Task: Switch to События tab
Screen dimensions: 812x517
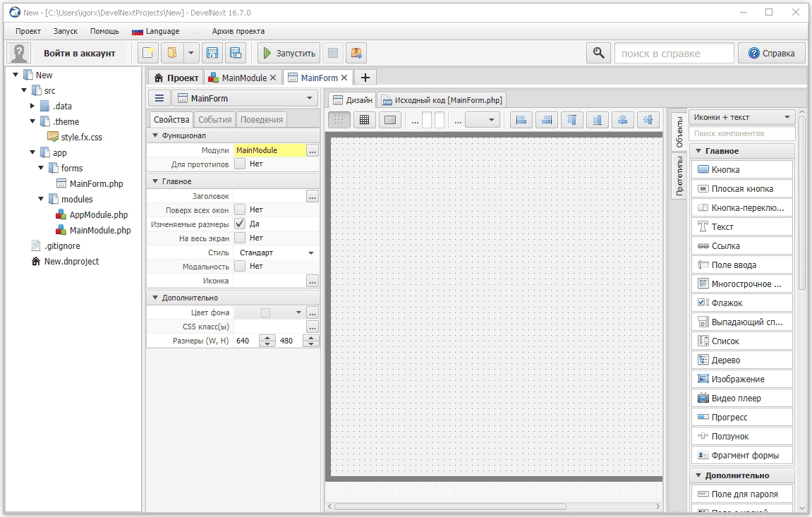Action: [x=215, y=119]
